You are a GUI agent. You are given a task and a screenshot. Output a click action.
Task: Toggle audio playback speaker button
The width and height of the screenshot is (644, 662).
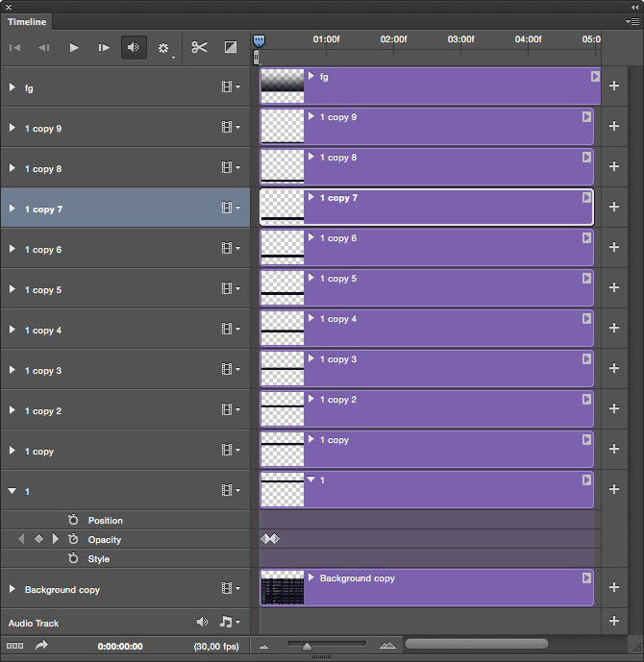[x=134, y=47]
